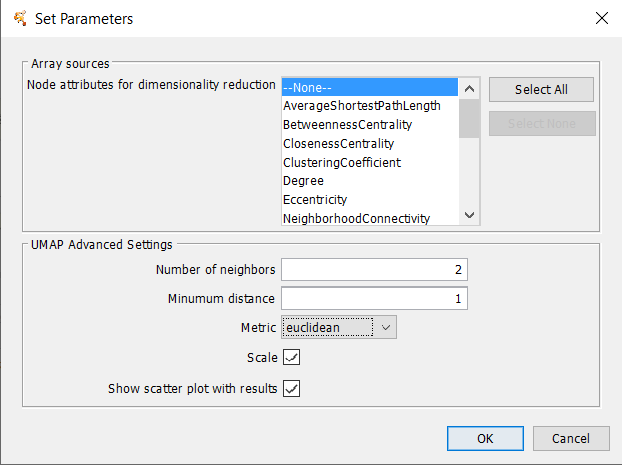
Task: Cancel the Set Parameters dialog
Action: (571, 438)
